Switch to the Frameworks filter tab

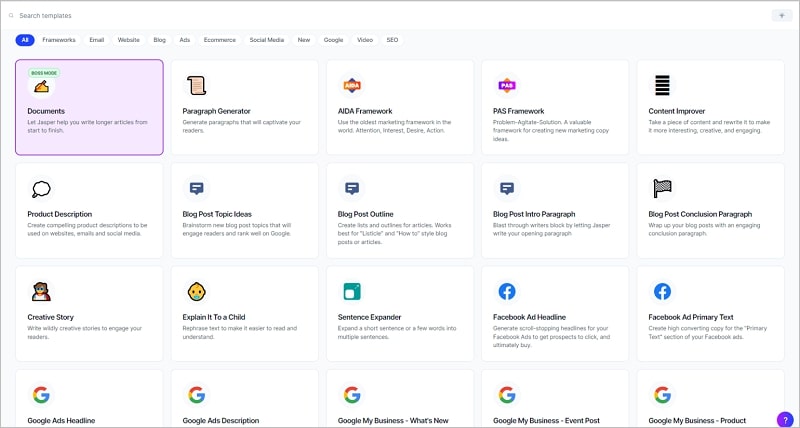(59, 40)
